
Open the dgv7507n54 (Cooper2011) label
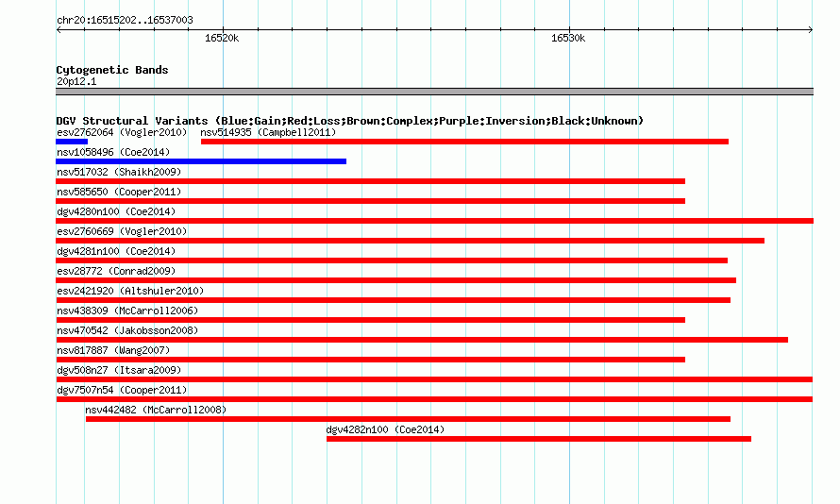122,390
